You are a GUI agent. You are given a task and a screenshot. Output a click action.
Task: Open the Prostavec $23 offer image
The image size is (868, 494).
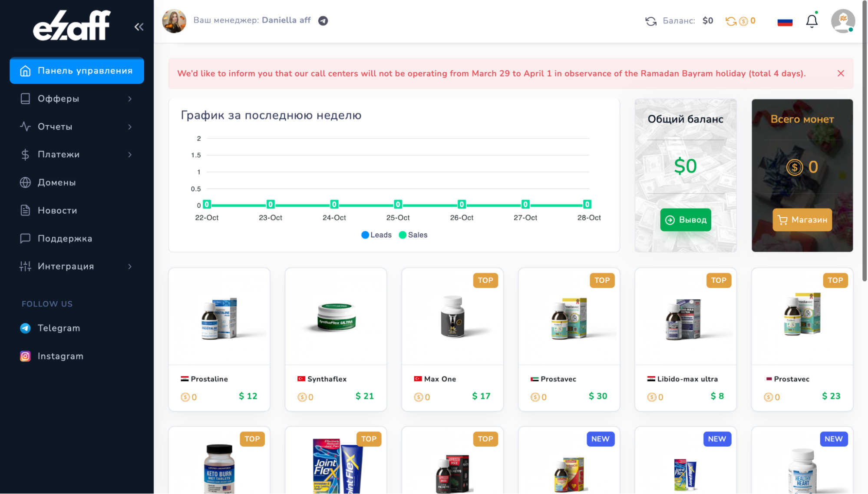point(802,317)
